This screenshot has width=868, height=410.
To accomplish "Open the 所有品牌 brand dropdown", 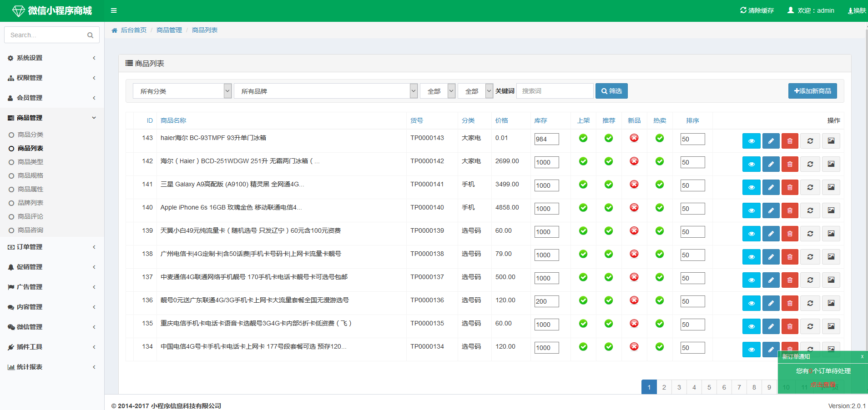I will pyautogui.click(x=325, y=91).
